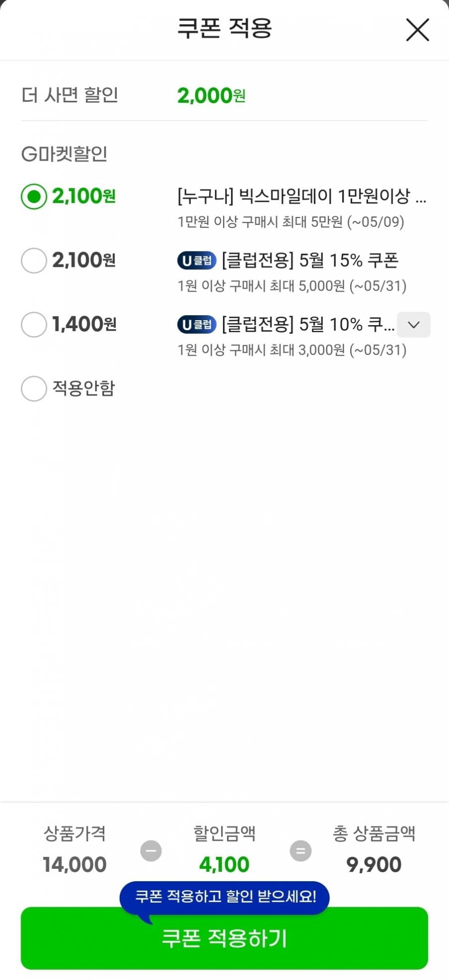Close the 쿠폰 적용 dialog with X
The image size is (449, 980).
point(418,30)
